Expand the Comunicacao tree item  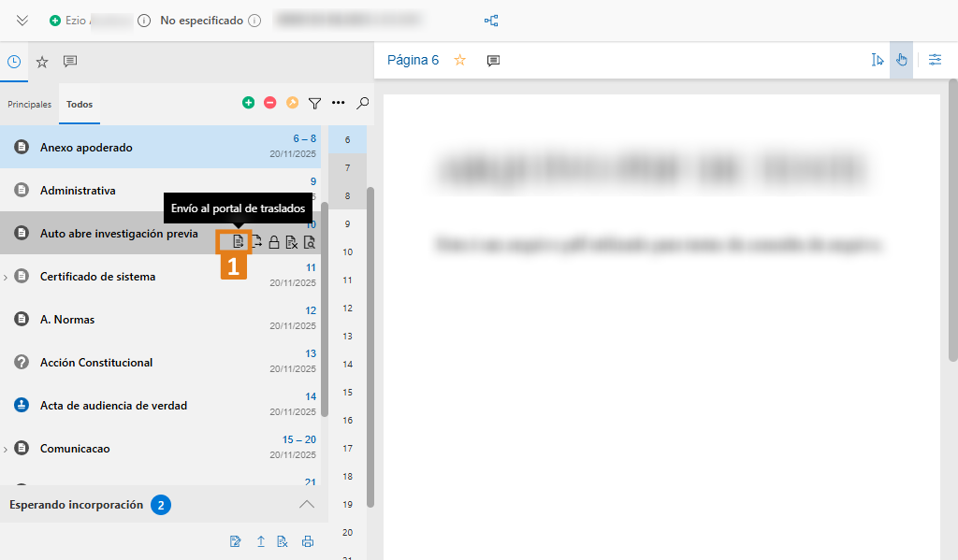pyautogui.click(x=7, y=449)
